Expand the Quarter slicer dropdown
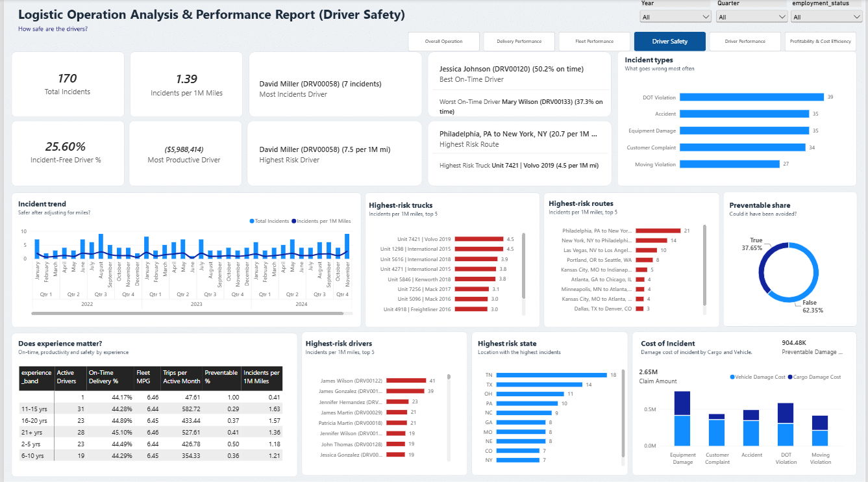Viewport: 868px width, 482px height. coord(752,17)
